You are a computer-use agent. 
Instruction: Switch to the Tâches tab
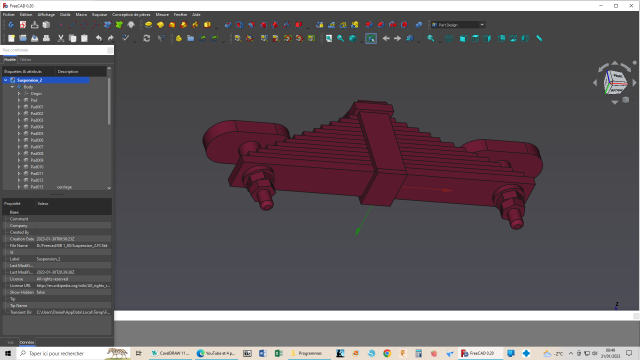(x=25, y=60)
